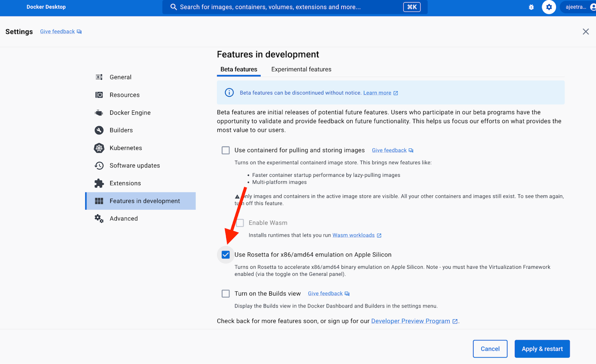Screen dimensions: 596x364
Task: Enable containerd for pulling and storing images
Action: 226,150
